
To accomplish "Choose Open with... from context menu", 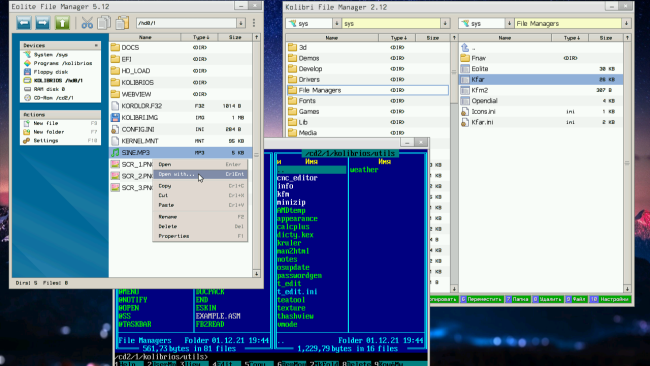I will point(200,174).
